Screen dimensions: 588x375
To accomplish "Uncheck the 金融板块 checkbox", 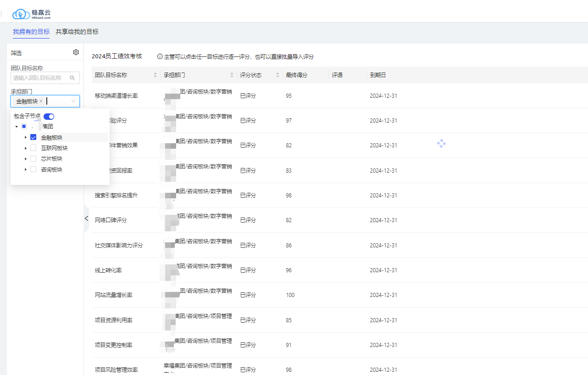I will pos(33,137).
